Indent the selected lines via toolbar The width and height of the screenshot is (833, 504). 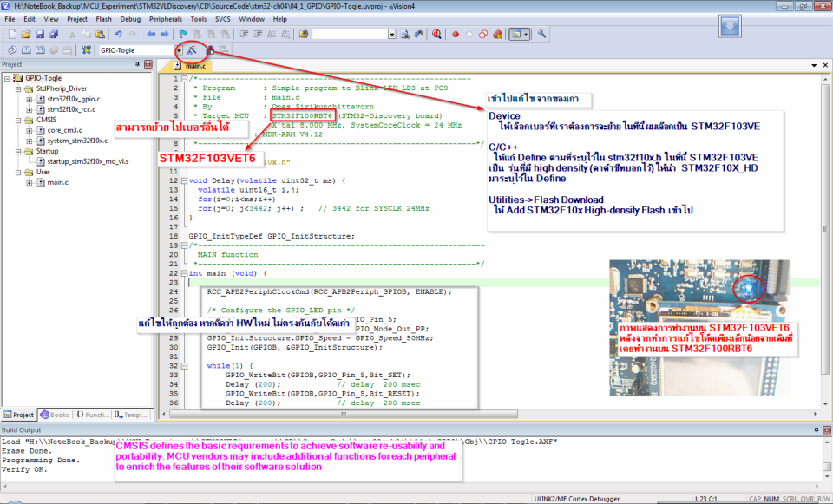pyautogui.click(x=244, y=35)
